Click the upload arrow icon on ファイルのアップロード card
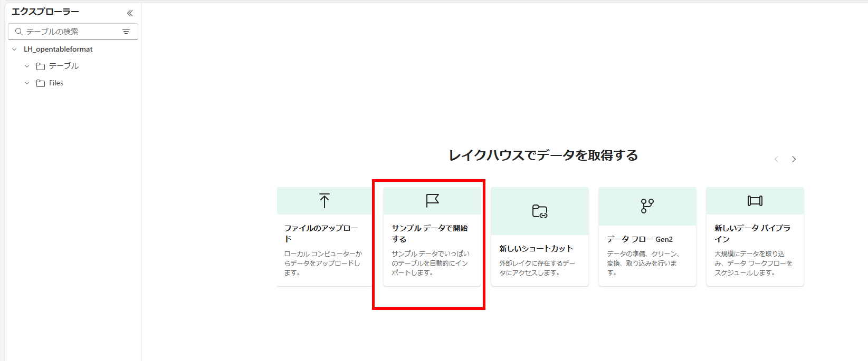 click(x=325, y=201)
